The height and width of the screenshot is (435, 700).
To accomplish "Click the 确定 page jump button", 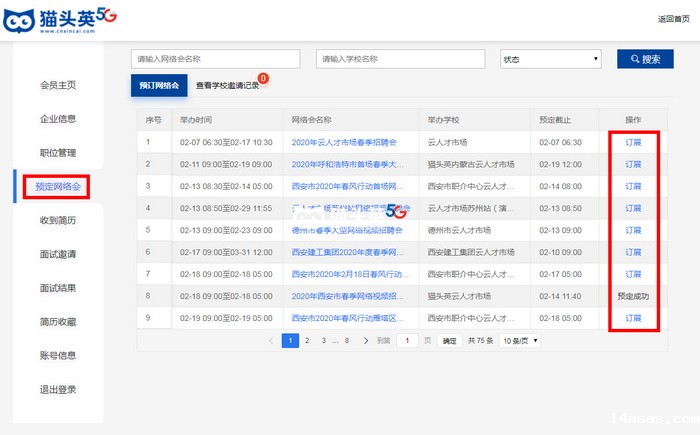I will [449, 340].
